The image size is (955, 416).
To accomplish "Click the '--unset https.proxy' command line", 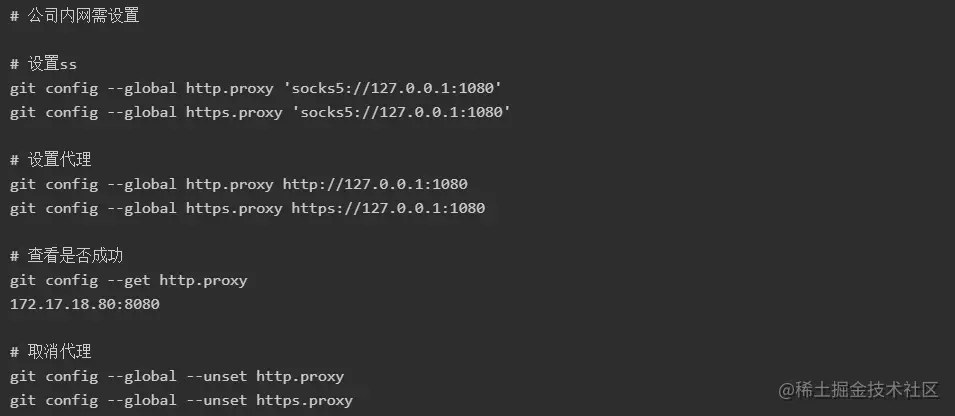I will pos(181,400).
